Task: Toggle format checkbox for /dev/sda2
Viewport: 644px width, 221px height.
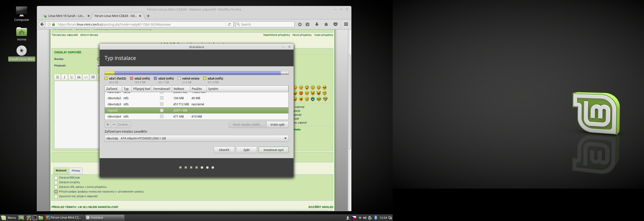Action: (x=162, y=98)
